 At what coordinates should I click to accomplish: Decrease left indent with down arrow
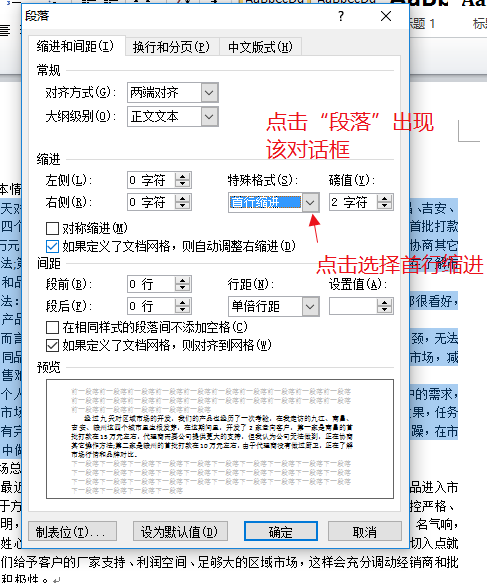tap(183, 185)
